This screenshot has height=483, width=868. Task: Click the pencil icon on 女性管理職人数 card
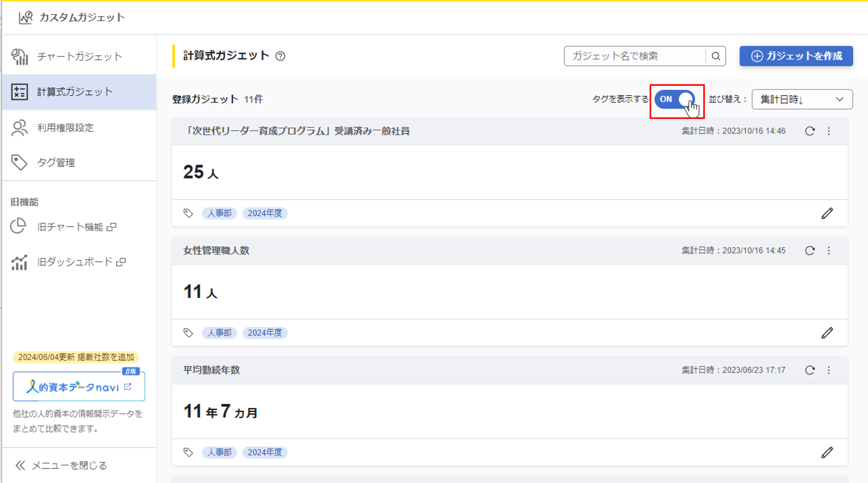pos(827,333)
